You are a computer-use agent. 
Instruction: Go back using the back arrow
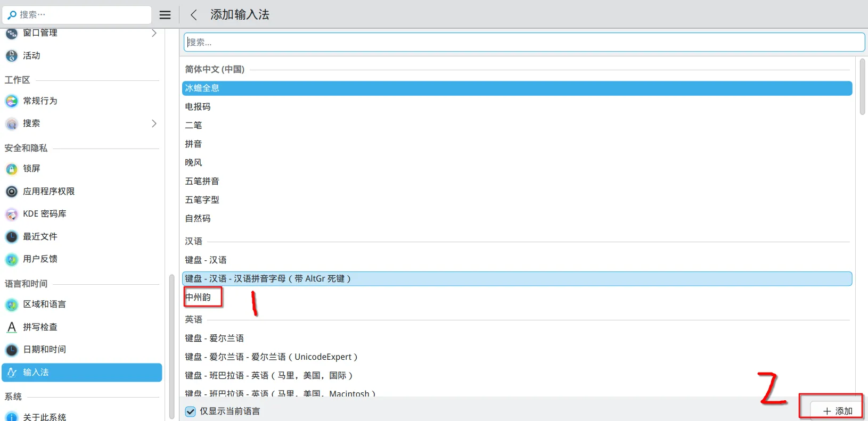[x=194, y=15]
